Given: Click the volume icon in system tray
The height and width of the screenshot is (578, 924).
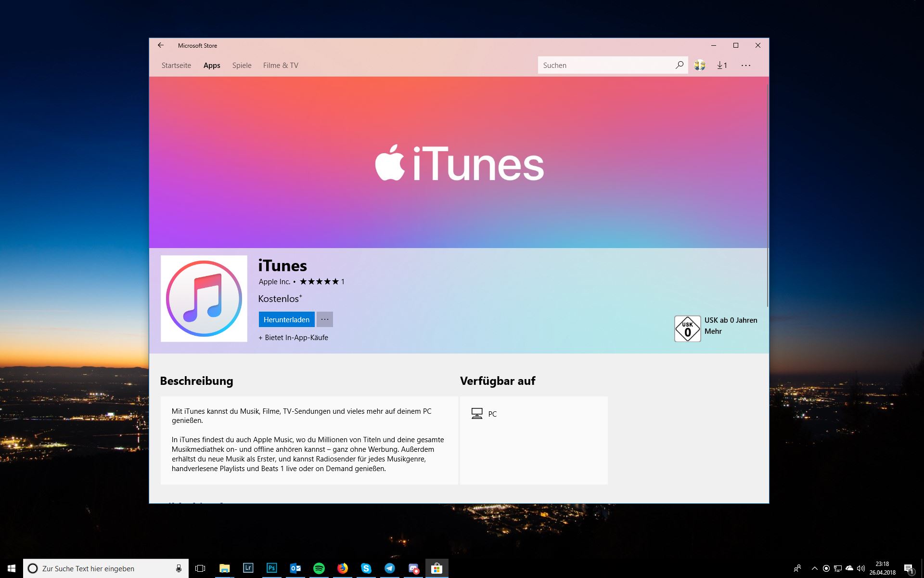Looking at the screenshot, I should pos(861,568).
